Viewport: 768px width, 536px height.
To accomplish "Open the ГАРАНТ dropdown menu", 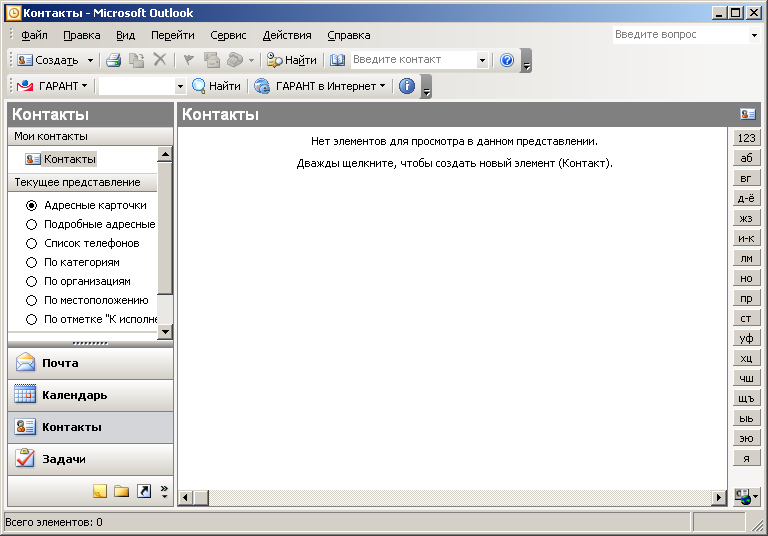I will point(52,86).
